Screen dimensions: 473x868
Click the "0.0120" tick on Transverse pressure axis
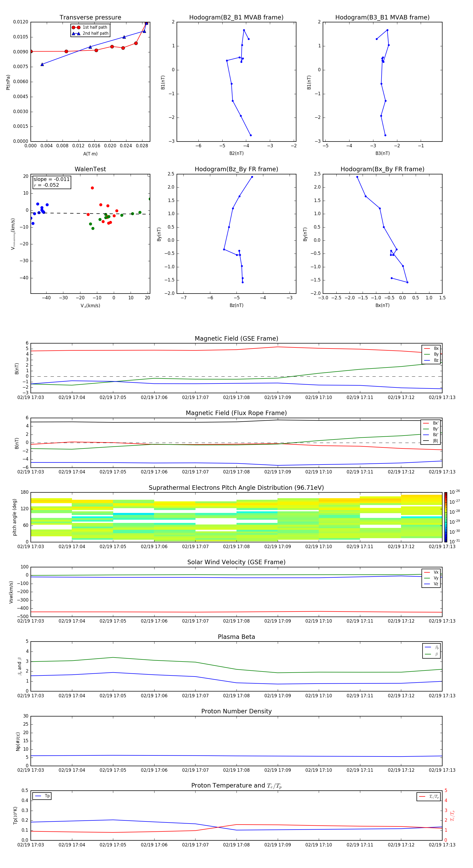coord(20,22)
